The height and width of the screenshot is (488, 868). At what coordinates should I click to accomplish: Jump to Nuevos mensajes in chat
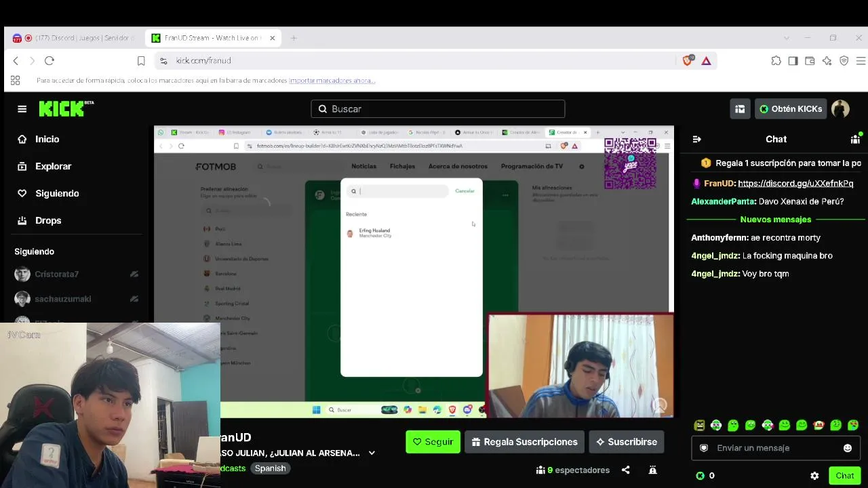pos(776,220)
